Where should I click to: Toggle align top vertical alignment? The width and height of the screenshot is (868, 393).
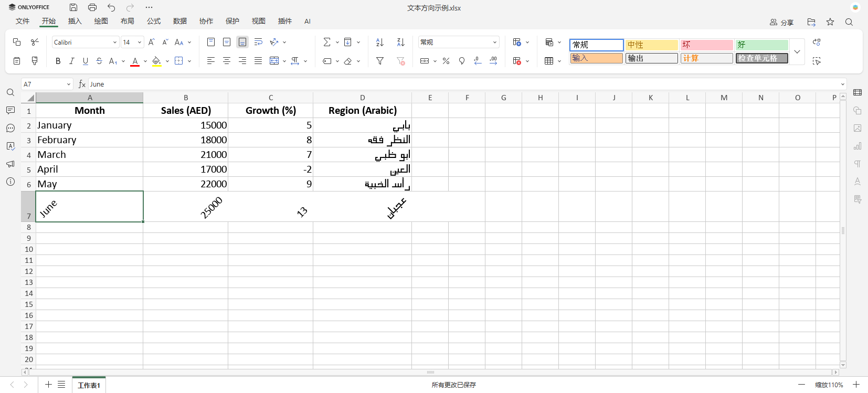pyautogui.click(x=211, y=42)
